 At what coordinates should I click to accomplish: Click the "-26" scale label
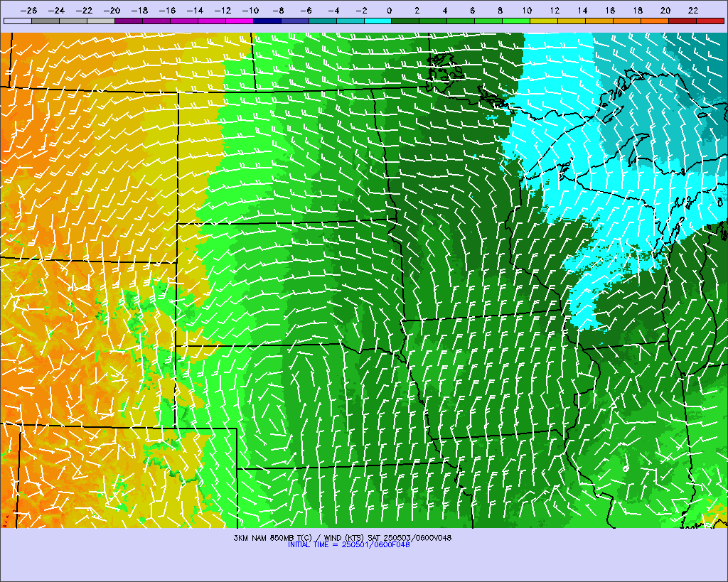28,10
